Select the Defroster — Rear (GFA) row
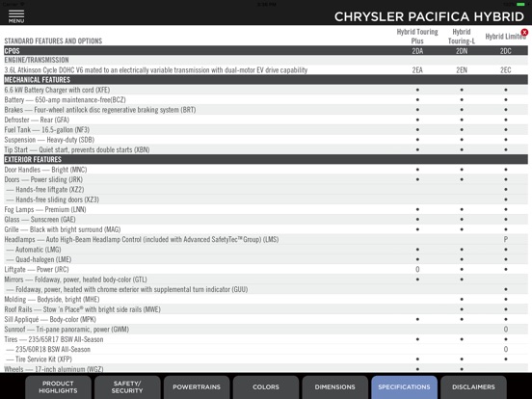The height and width of the screenshot is (399, 532). (x=266, y=120)
